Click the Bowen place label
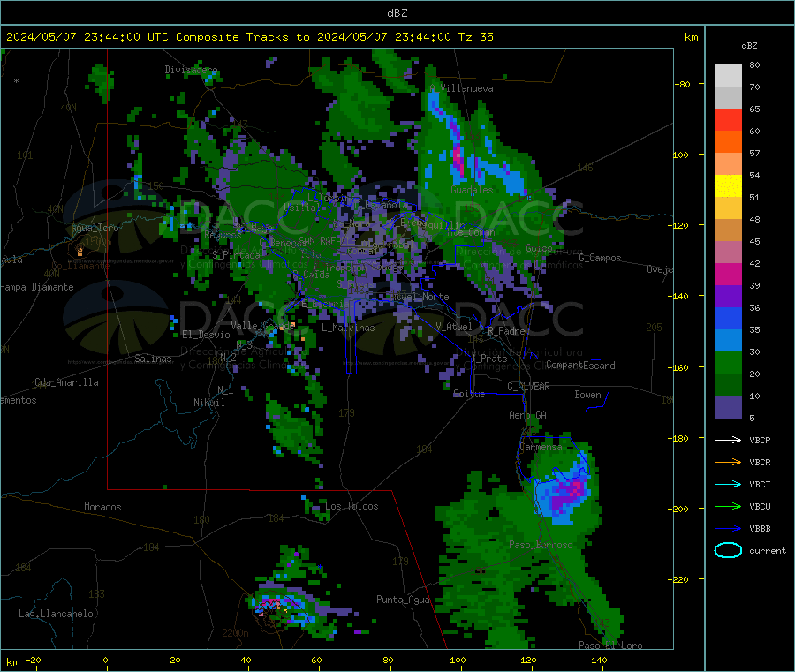This screenshot has width=795, height=672. click(588, 394)
